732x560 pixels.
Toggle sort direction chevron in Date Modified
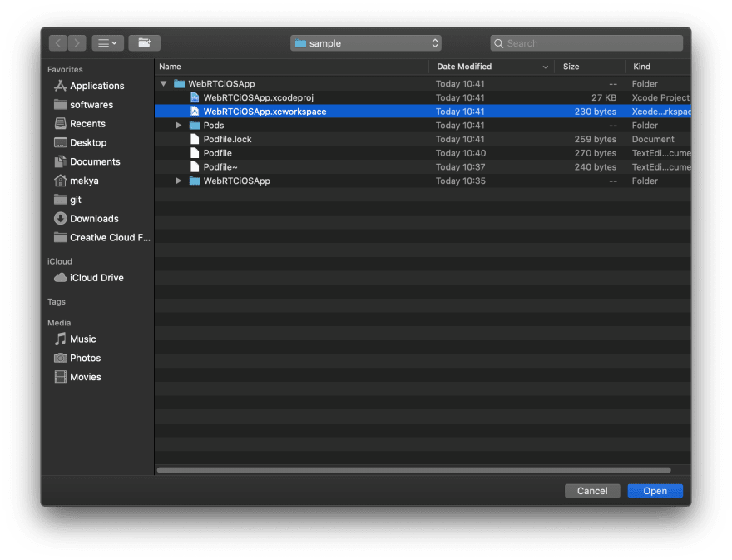click(545, 67)
